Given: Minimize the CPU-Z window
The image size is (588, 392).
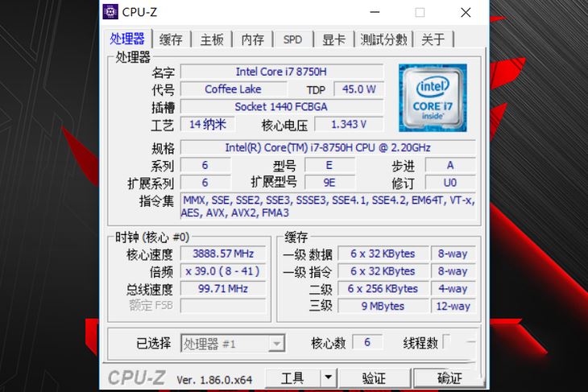Looking at the screenshot, I should click(375, 12).
